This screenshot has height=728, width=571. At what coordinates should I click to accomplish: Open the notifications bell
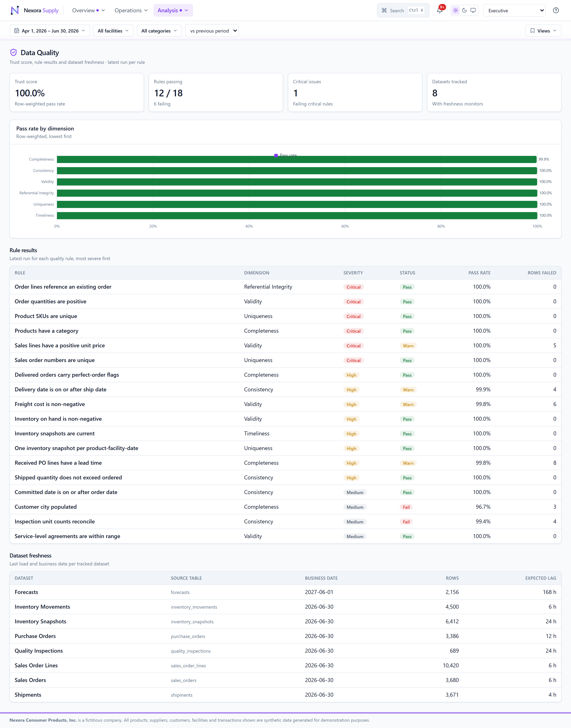[440, 10]
